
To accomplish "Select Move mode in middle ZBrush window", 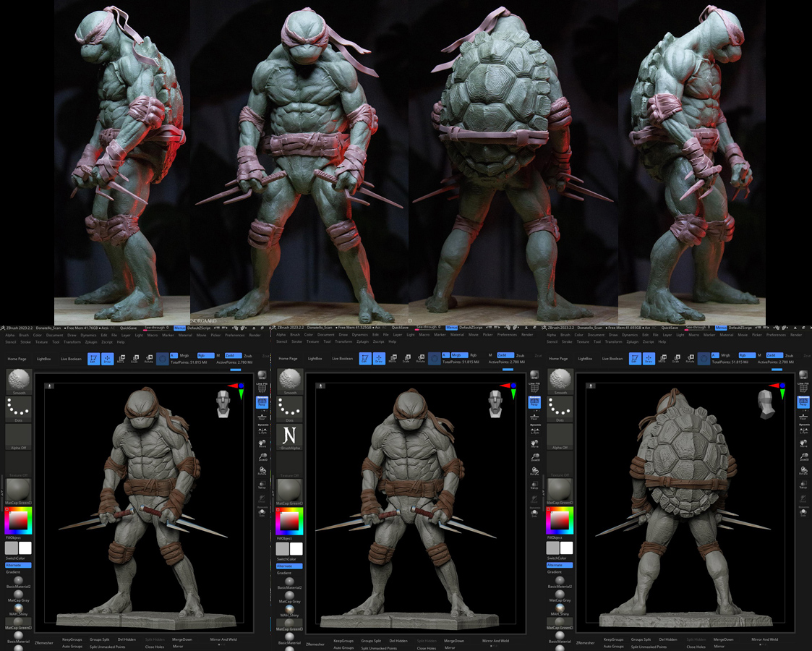I will [393, 358].
